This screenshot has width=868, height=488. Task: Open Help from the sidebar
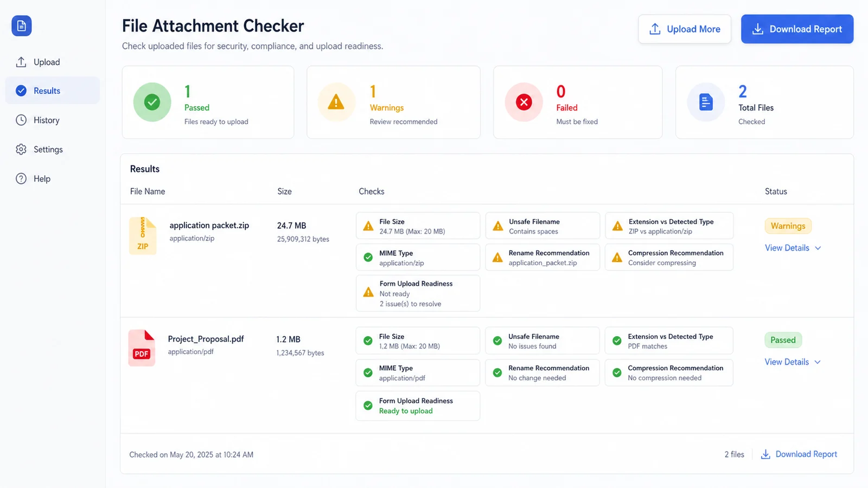(x=53, y=178)
